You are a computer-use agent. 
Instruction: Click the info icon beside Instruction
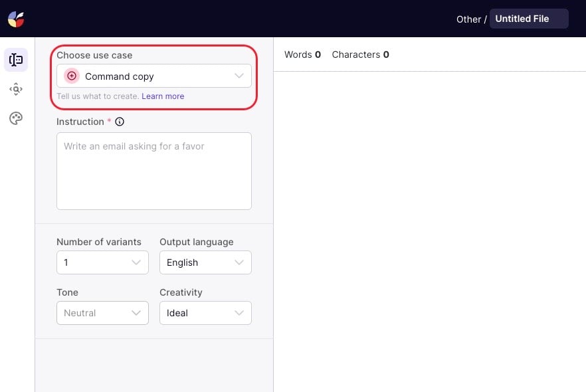click(120, 122)
